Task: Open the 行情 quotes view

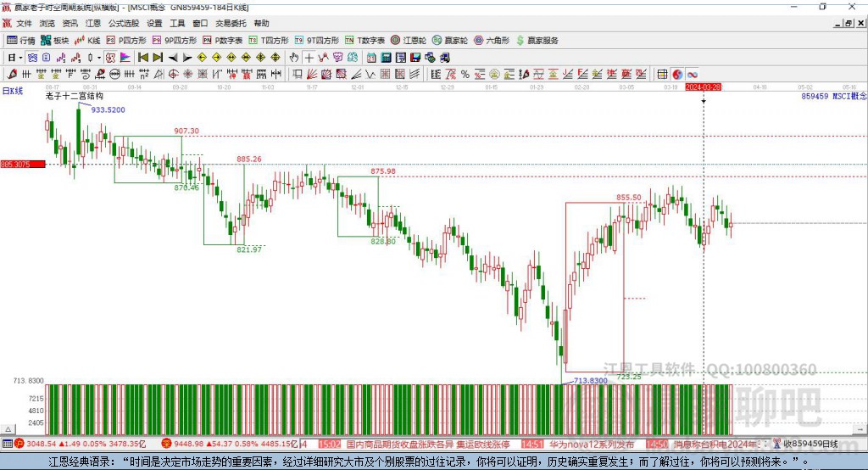Action: coord(20,41)
